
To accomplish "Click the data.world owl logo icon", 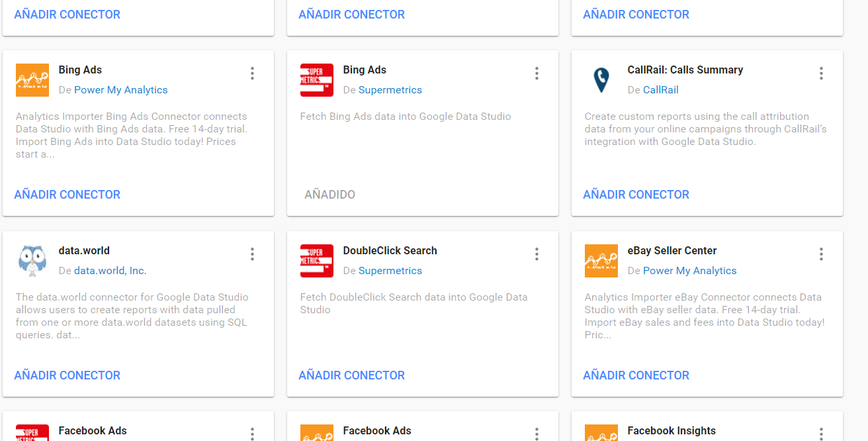I will tap(32, 261).
